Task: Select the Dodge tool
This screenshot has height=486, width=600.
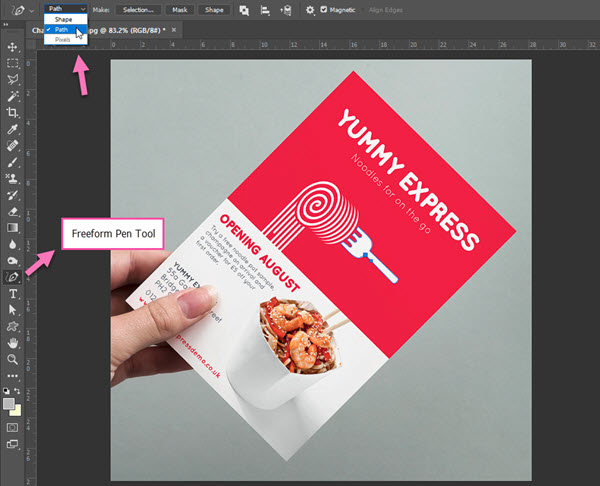Action: coord(12,261)
